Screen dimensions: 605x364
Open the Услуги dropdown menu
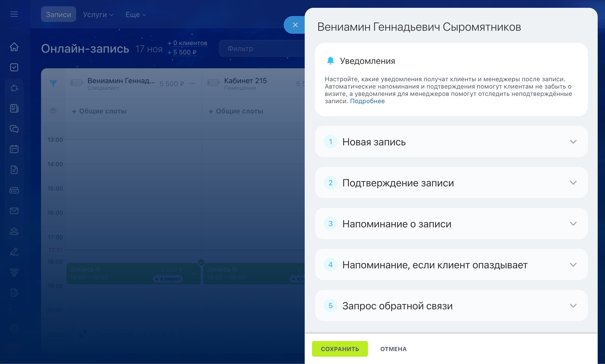click(x=98, y=14)
